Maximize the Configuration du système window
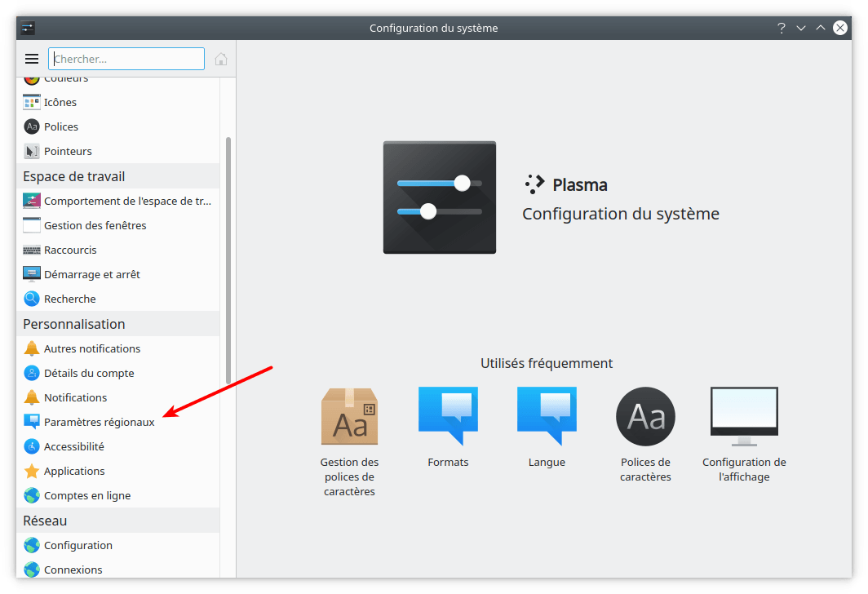 pos(821,28)
